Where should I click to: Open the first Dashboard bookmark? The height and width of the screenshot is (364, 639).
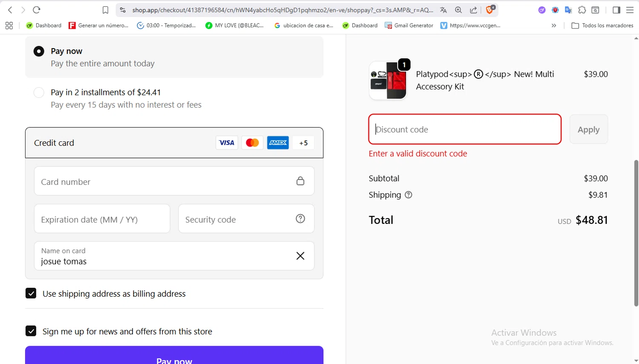tap(44, 26)
